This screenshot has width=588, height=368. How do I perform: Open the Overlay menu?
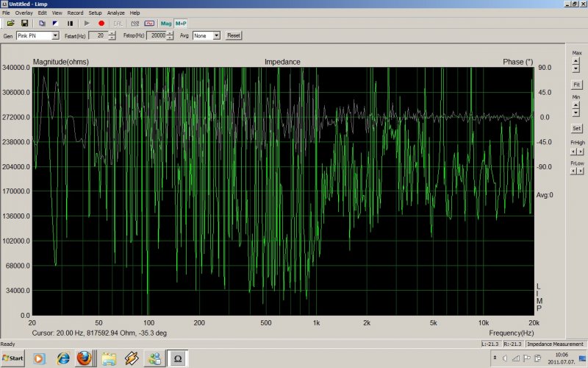pyautogui.click(x=24, y=13)
